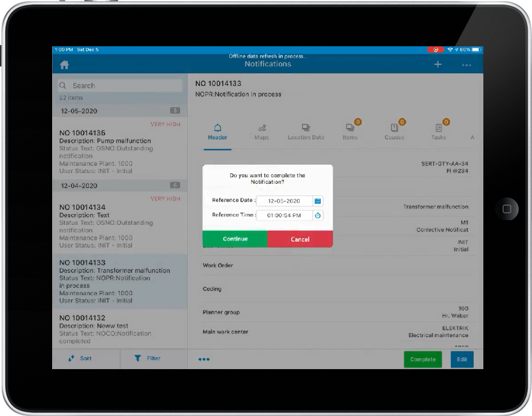Switch to the Maps tab

click(262, 132)
